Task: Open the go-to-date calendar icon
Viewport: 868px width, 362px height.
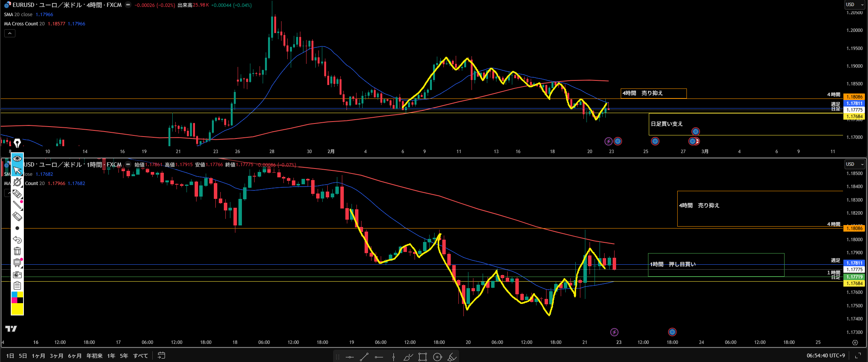Action: [x=162, y=355]
